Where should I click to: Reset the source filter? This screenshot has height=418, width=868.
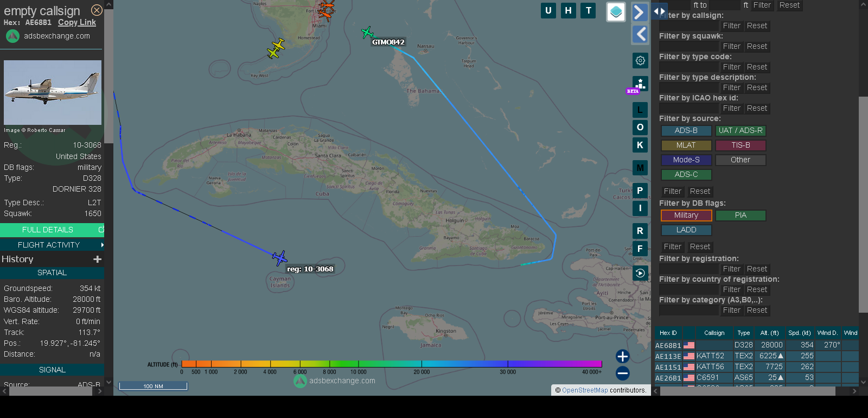pyautogui.click(x=700, y=191)
